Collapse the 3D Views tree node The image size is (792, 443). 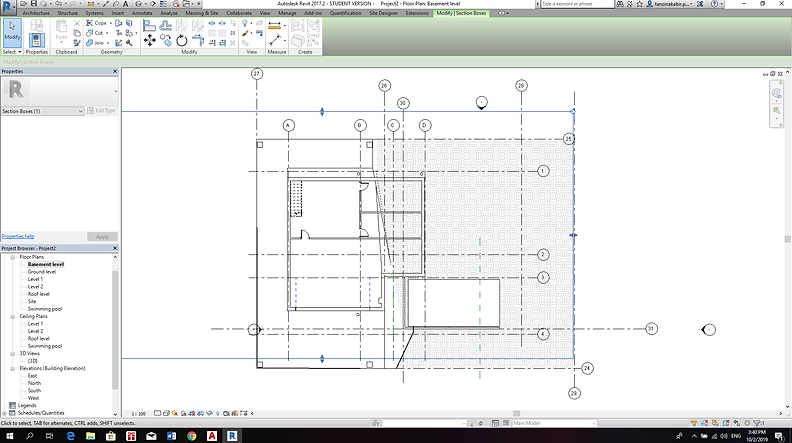point(13,354)
